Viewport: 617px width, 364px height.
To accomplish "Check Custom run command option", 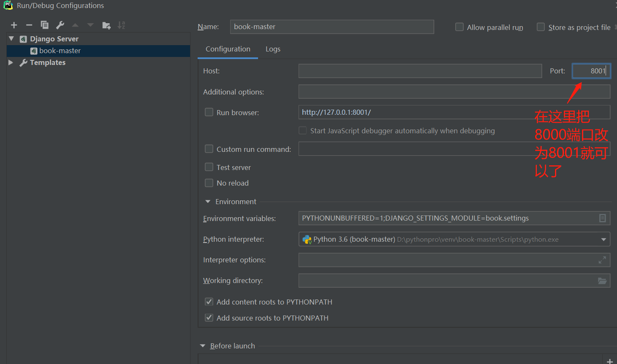I will click(x=209, y=149).
